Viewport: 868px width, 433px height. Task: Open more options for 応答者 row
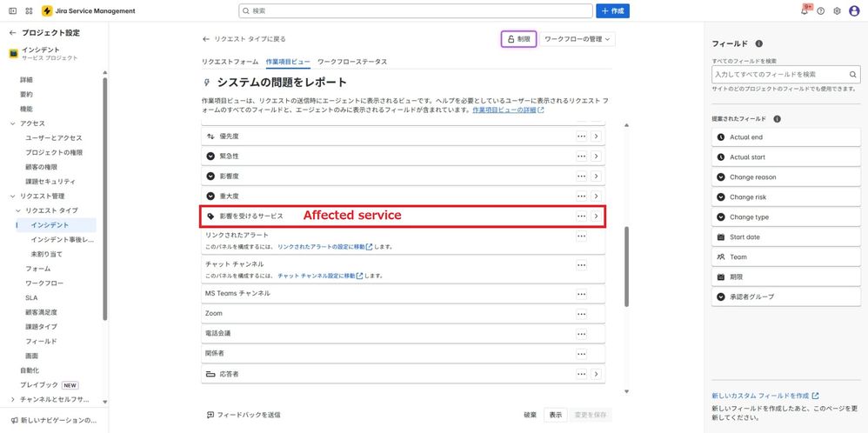[x=581, y=374]
